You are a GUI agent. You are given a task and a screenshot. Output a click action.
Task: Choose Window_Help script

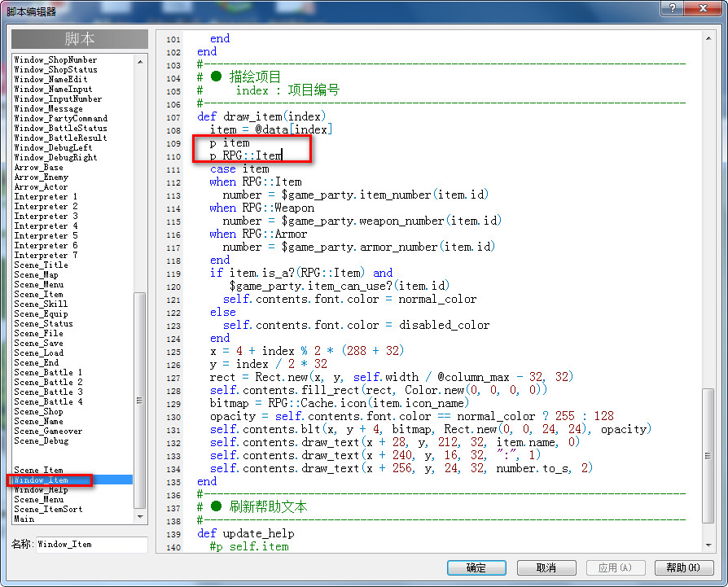click(41, 489)
